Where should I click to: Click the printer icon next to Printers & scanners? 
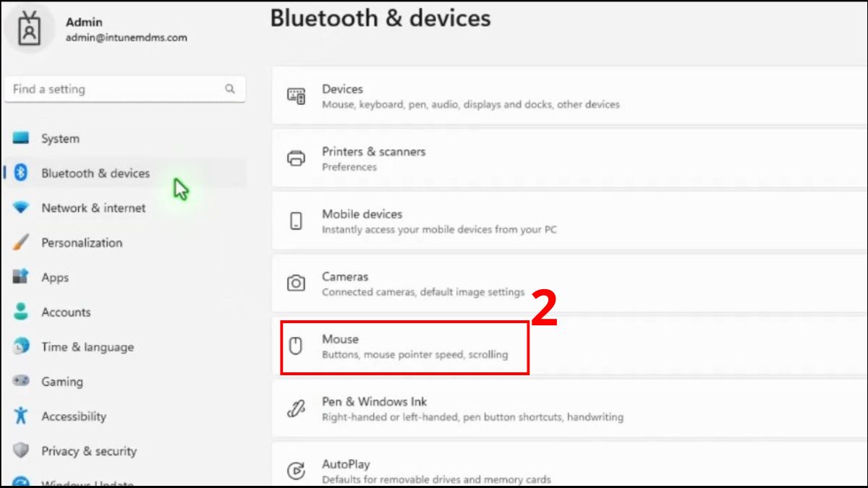click(x=296, y=158)
